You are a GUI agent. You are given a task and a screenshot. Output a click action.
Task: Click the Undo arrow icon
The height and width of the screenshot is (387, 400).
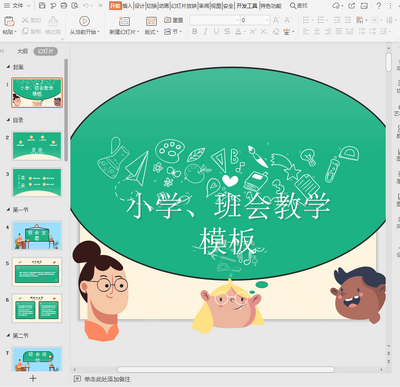[86, 6]
